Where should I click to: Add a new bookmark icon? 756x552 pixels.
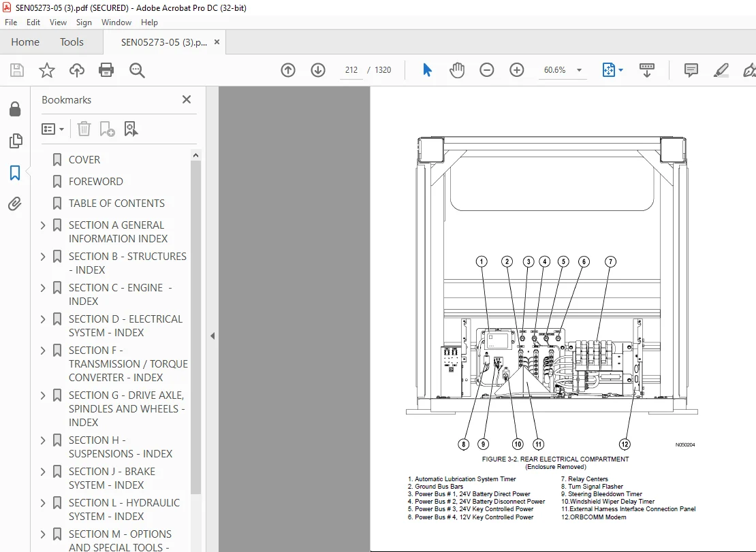tap(107, 129)
